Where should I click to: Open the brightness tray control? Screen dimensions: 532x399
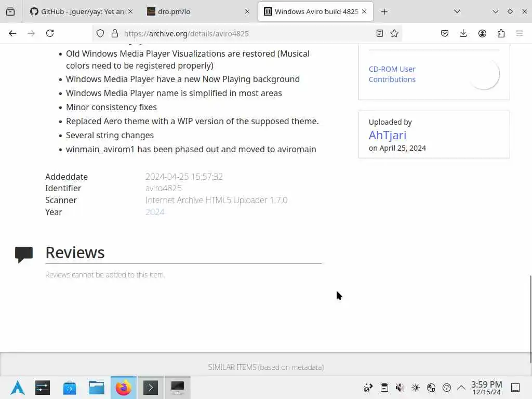[x=416, y=388]
